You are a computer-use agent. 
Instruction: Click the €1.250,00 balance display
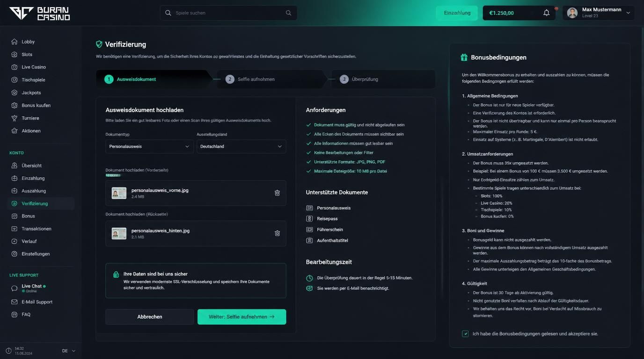[x=502, y=13]
